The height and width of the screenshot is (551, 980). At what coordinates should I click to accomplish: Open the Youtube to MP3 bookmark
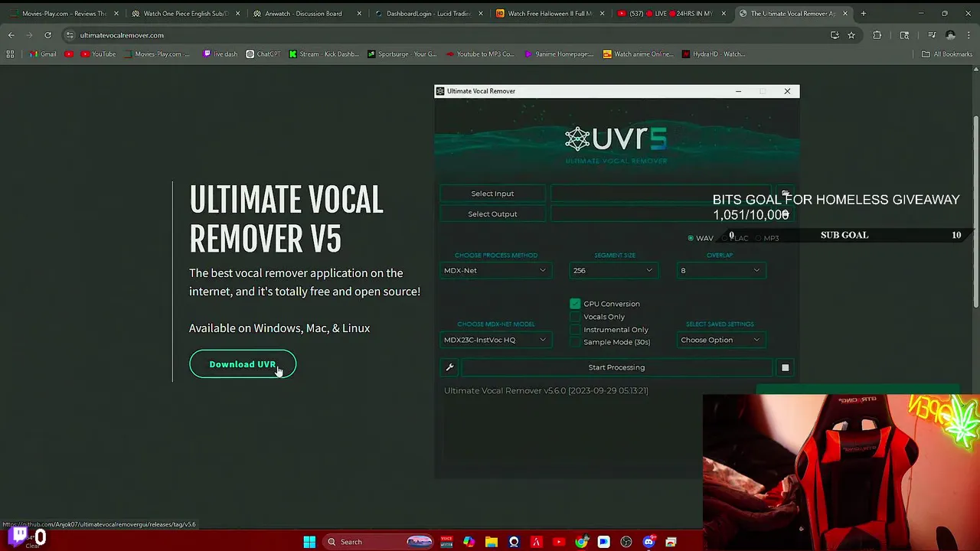[x=480, y=54]
